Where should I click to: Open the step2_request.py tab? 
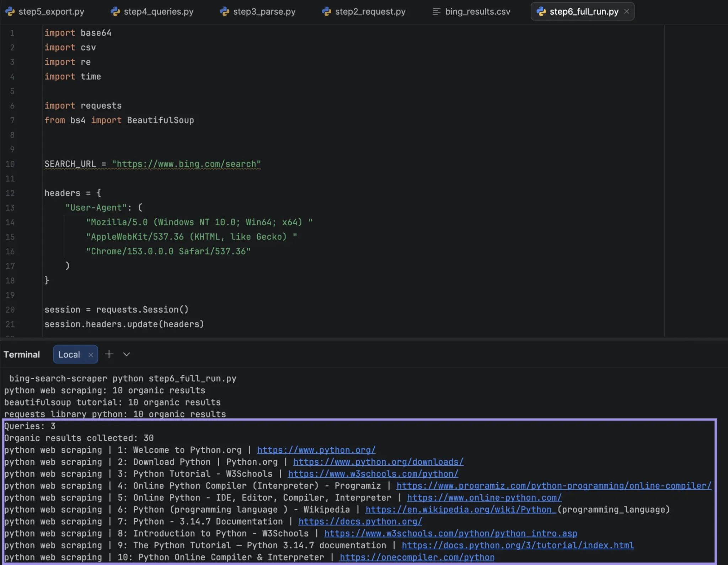[364, 11]
